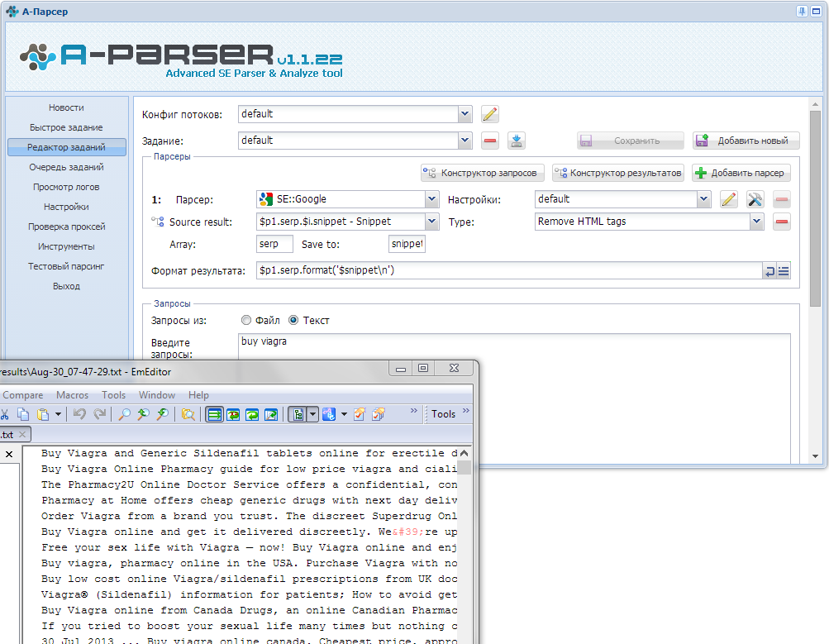Toggle result format line wrap icon
The width and height of the screenshot is (829, 644).
click(769, 271)
